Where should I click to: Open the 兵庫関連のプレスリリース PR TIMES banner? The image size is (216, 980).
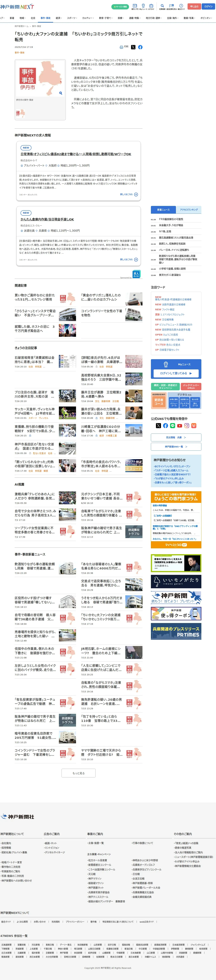point(176,632)
